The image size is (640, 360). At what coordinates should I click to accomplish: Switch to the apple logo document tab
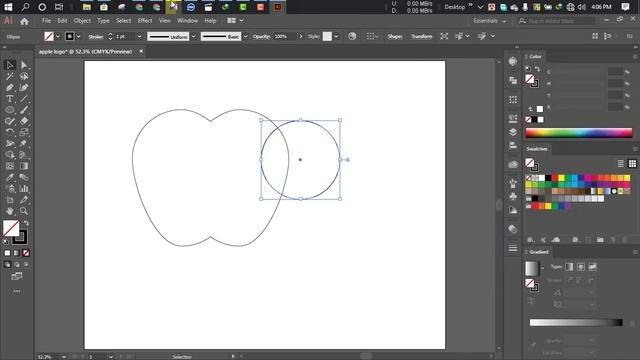tap(85, 51)
